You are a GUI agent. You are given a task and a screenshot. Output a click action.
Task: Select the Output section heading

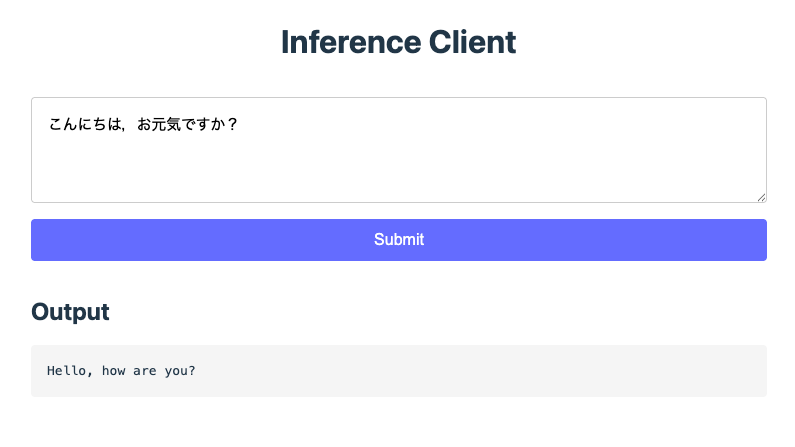[x=70, y=312]
